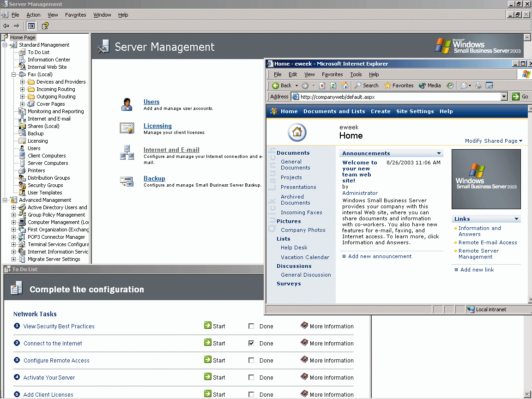This screenshot has width=532, height=399.
Task: Open the Modify Shared Page dropdown
Action: (493, 141)
